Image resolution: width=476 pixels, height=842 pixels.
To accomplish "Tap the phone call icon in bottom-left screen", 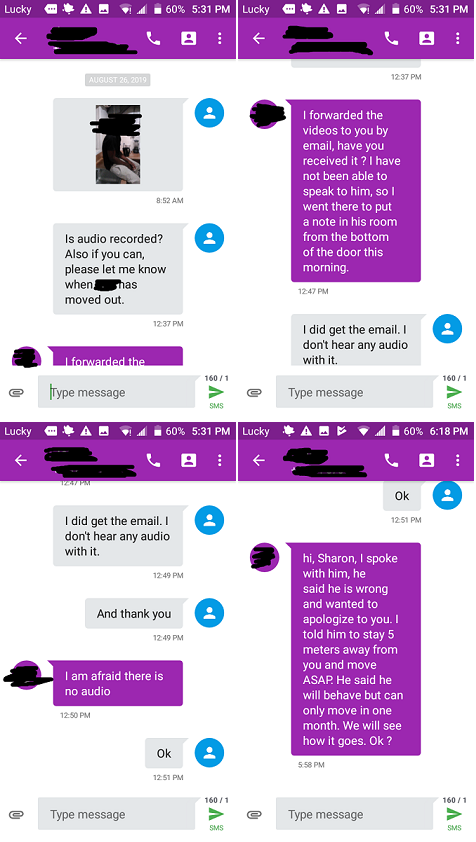I will (154, 460).
